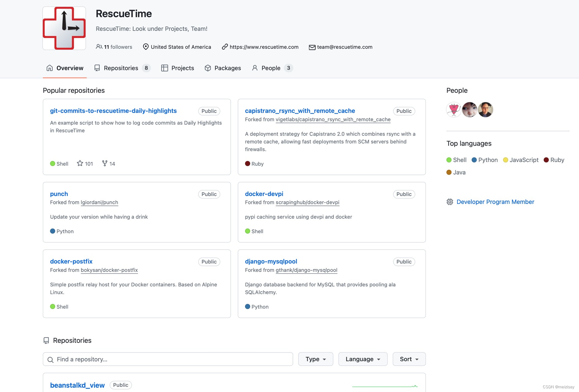Filter by Ruby in Top languages
Image resolution: width=579 pixels, height=392 pixels.
click(554, 160)
